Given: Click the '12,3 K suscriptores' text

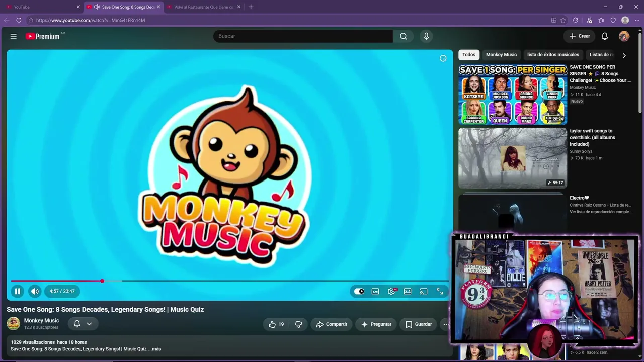Looking at the screenshot, I should click(x=41, y=328).
